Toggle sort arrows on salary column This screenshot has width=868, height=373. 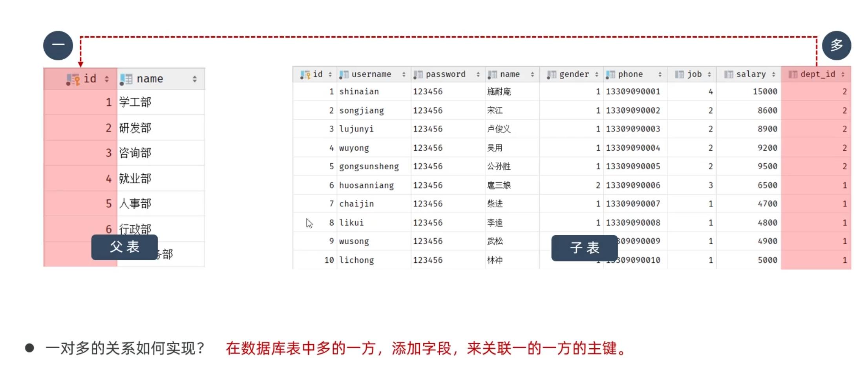[x=773, y=75]
